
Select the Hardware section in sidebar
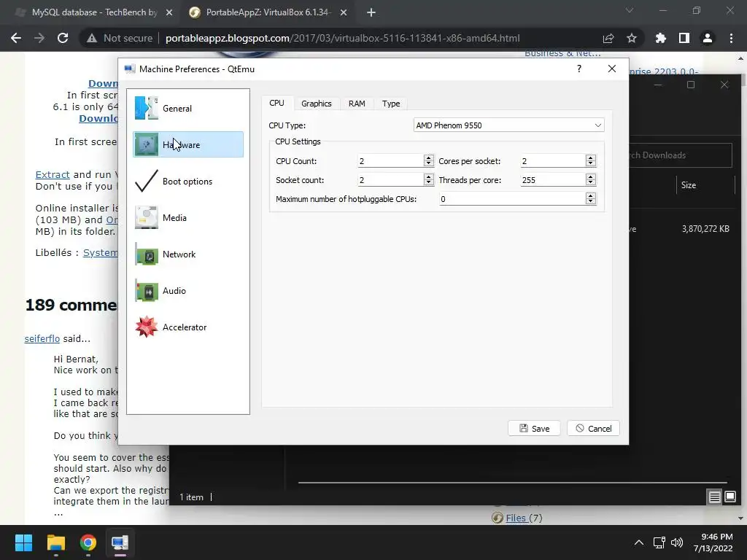tap(187, 145)
